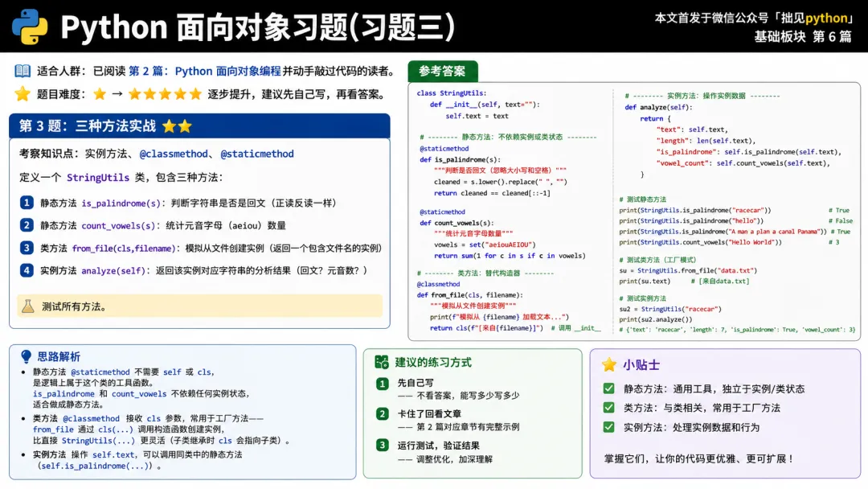
Task: Click the number 1 badge for is_palindrome
Action: (x=27, y=202)
